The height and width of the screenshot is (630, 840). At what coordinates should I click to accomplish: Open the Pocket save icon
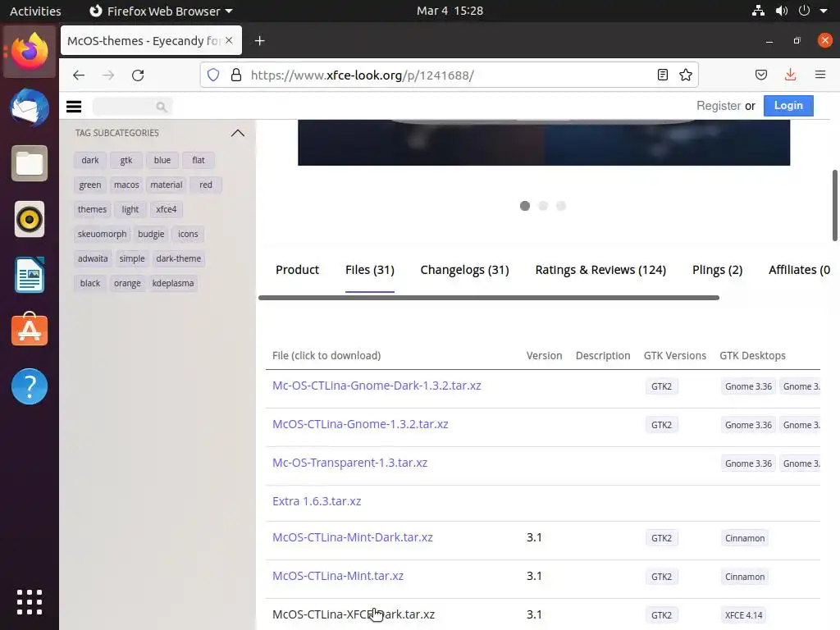point(761,75)
